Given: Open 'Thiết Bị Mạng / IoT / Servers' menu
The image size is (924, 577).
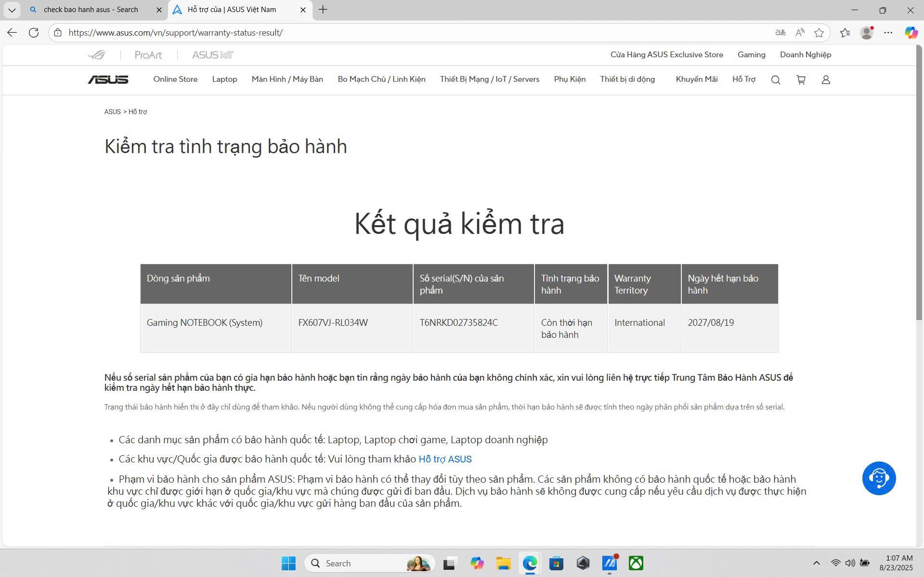Looking at the screenshot, I should tap(490, 79).
